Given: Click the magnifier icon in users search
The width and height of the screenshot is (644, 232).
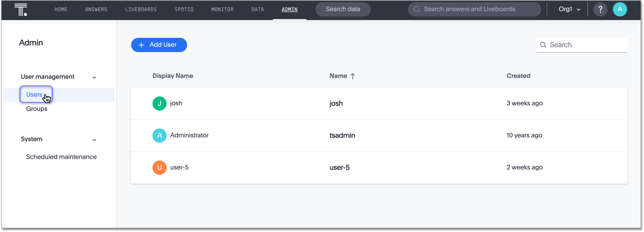Looking at the screenshot, I should click(x=543, y=45).
